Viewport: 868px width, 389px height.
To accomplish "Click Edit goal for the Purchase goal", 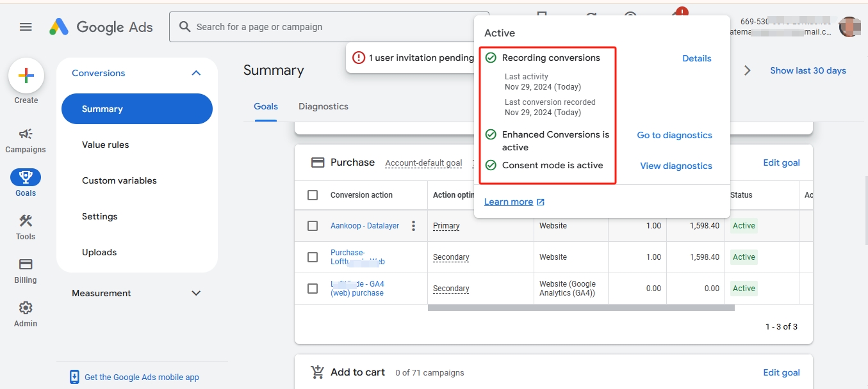I will tap(782, 163).
